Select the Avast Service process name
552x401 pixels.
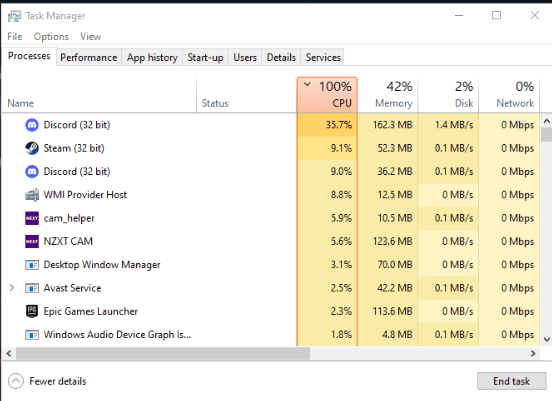click(x=73, y=288)
